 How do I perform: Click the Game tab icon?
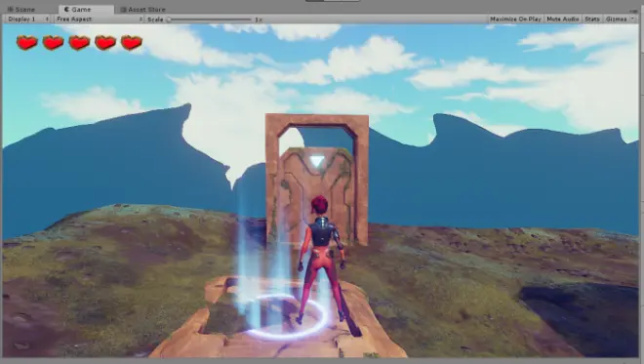coord(66,9)
